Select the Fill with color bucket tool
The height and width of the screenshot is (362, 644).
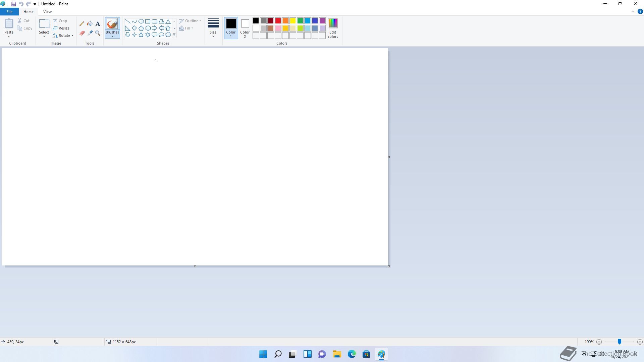point(90,24)
